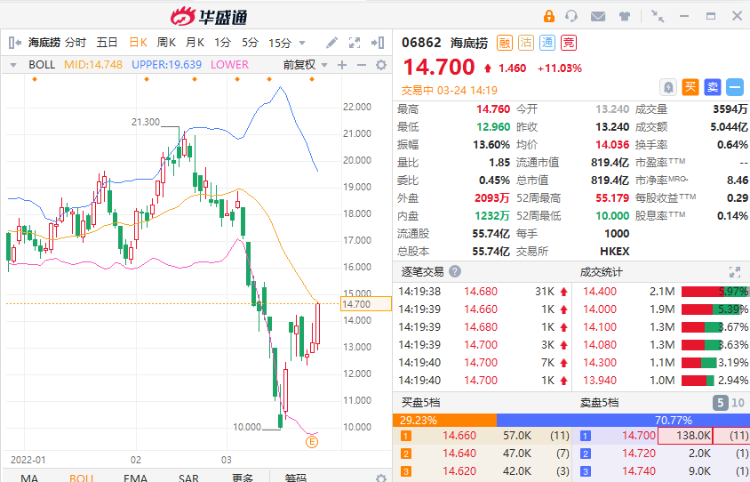Toggle order book depth to 5 levels
750x482 pixels.
point(720,403)
